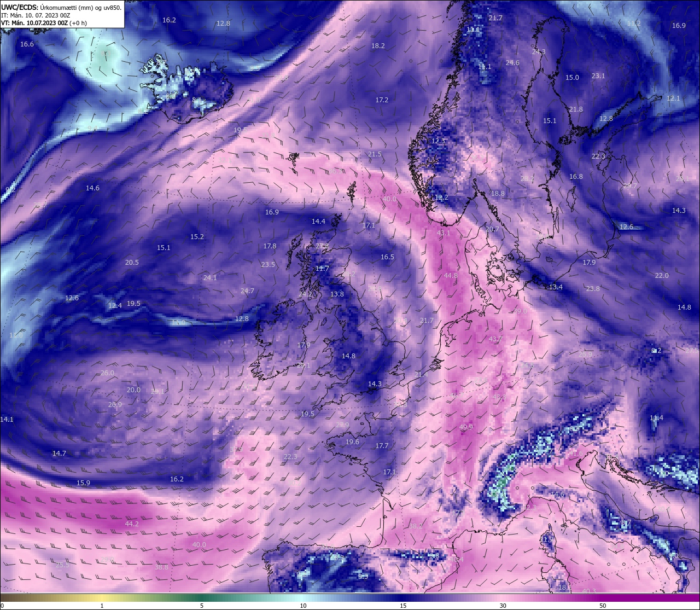
Task: Click the value 11.4 near the right edge
Action: (656, 418)
